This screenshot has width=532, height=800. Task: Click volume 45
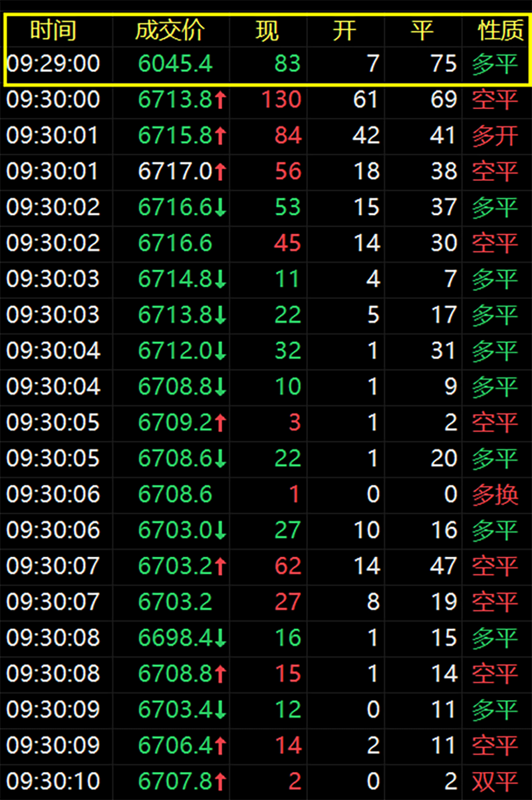(x=287, y=244)
